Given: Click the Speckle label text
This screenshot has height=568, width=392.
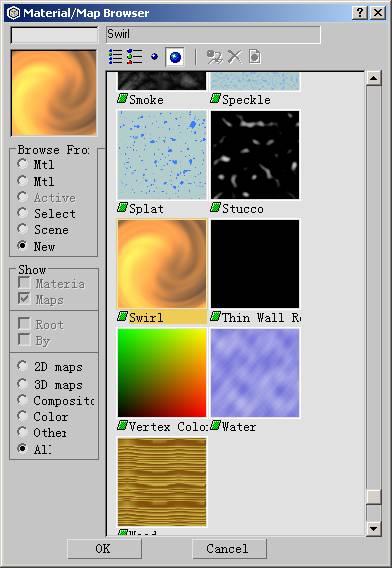Looking at the screenshot, I should coord(246,99).
